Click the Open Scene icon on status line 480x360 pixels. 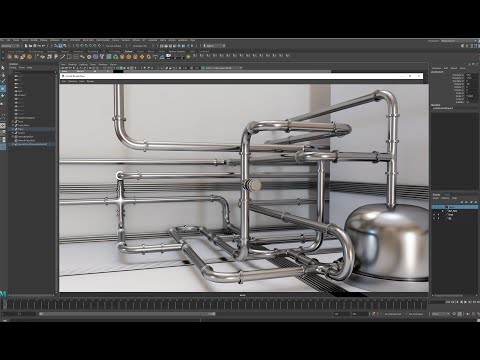point(30,46)
